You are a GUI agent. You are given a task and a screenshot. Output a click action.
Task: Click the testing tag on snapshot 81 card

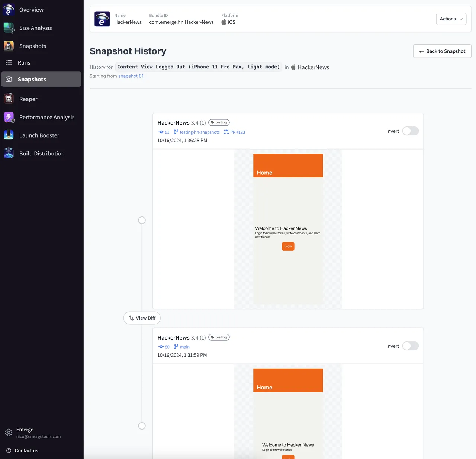[x=219, y=122]
